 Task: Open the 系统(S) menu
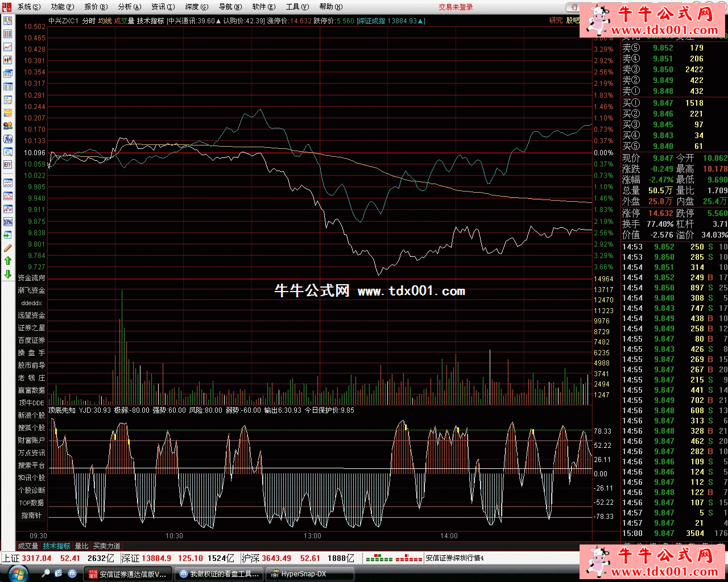tap(29, 7)
